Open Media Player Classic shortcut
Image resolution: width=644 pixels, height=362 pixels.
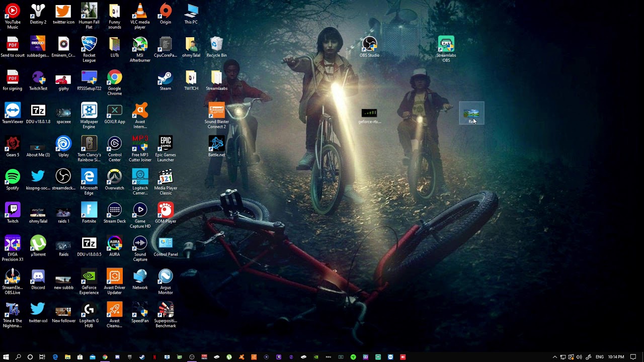point(166,182)
